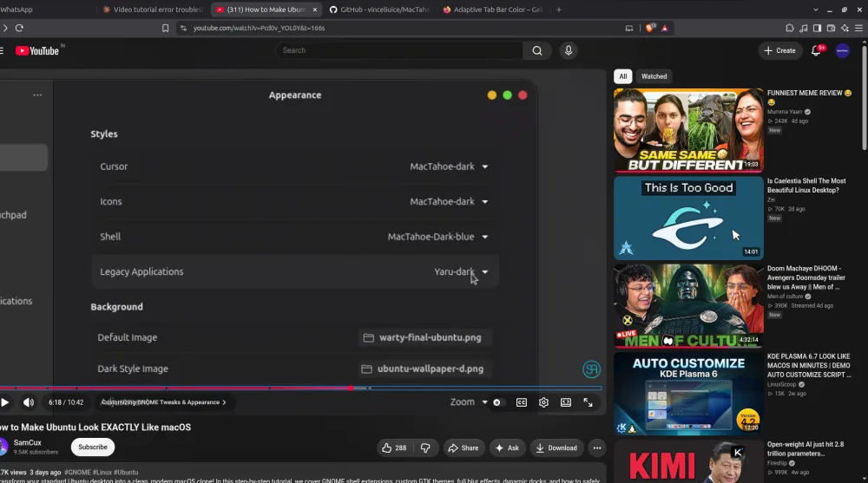Switch to GitHub vinceliuice MacTahoe tab
The height and width of the screenshot is (483, 868).
[x=379, y=10]
